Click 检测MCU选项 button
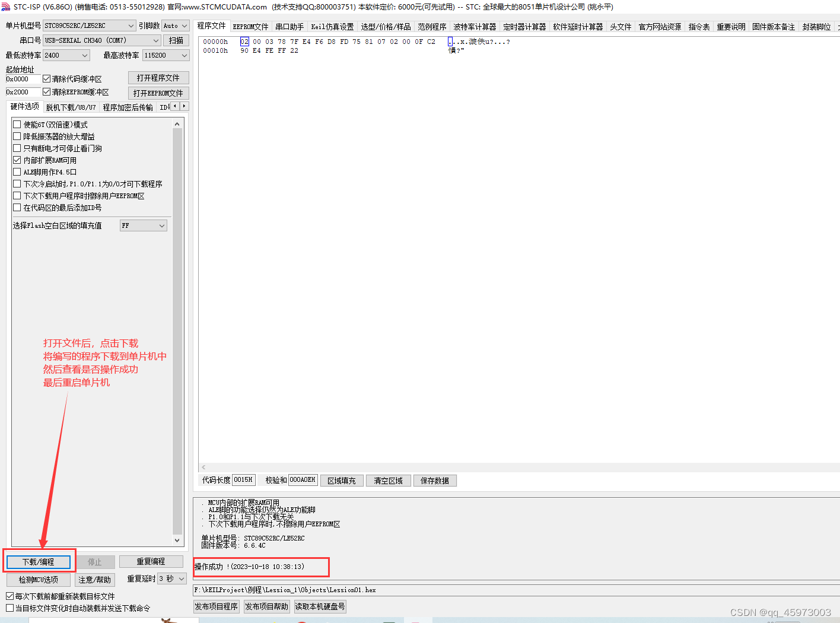Viewport: 840px width, 623px height. [39, 580]
